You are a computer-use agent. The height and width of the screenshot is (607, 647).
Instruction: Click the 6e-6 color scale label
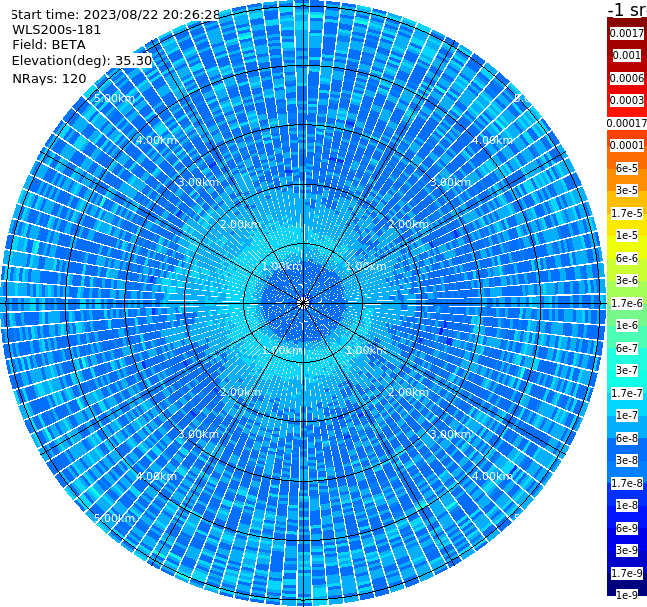(x=627, y=258)
